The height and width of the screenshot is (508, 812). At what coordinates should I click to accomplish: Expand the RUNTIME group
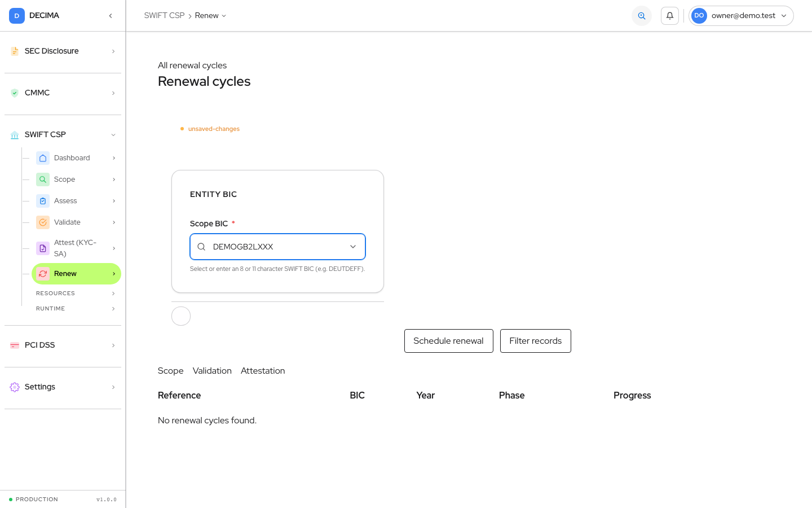click(x=76, y=309)
